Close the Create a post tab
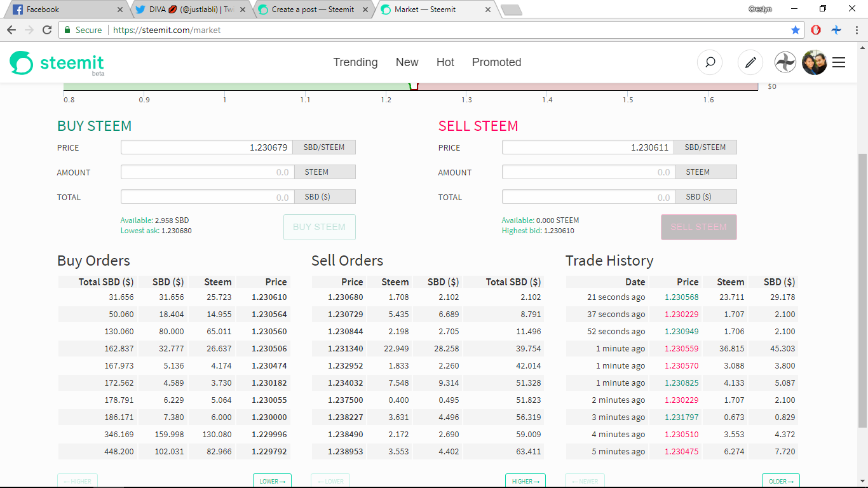The image size is (868, 488). (365, 10)
